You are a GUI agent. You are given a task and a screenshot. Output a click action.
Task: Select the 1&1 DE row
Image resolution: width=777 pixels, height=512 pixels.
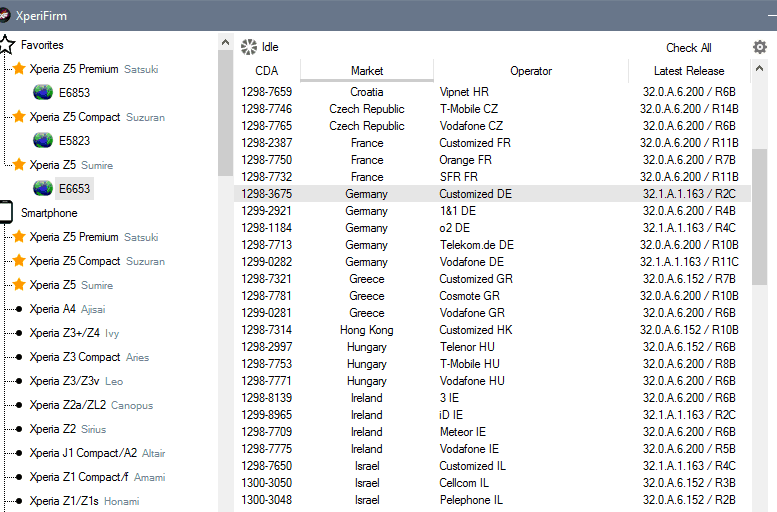(x=492, y=211)
